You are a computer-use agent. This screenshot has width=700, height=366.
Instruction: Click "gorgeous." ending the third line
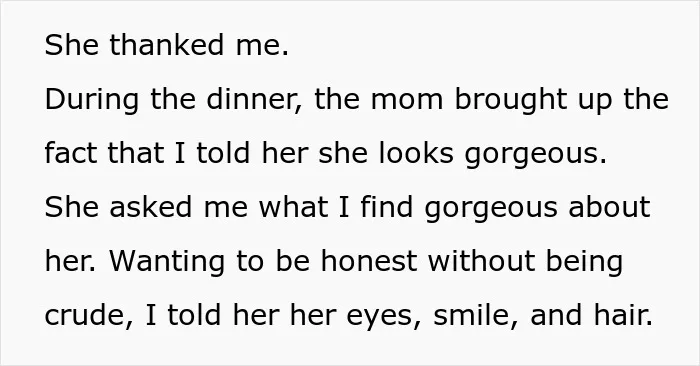coord(536,153)
